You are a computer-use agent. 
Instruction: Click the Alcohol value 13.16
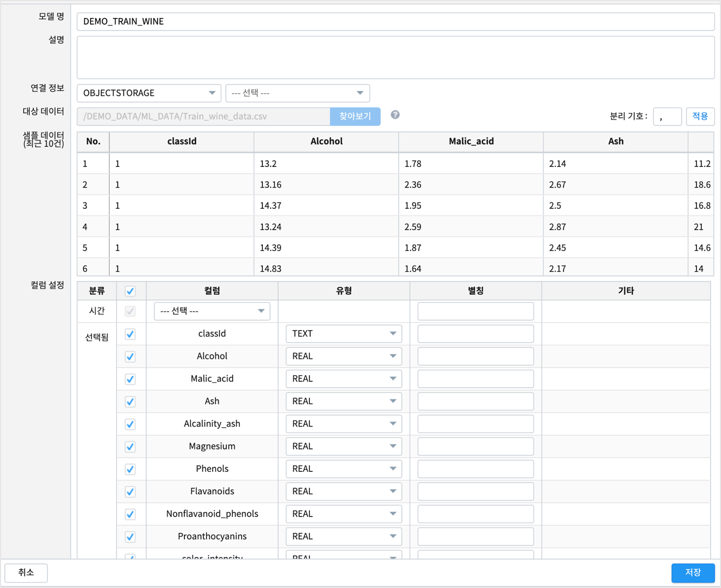point(271,185)
